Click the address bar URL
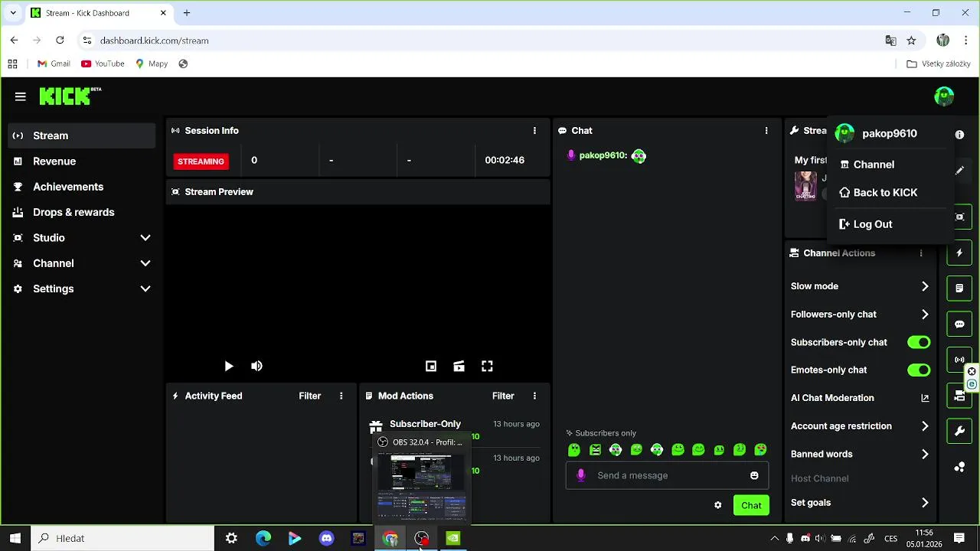 (x=154, y=41)
